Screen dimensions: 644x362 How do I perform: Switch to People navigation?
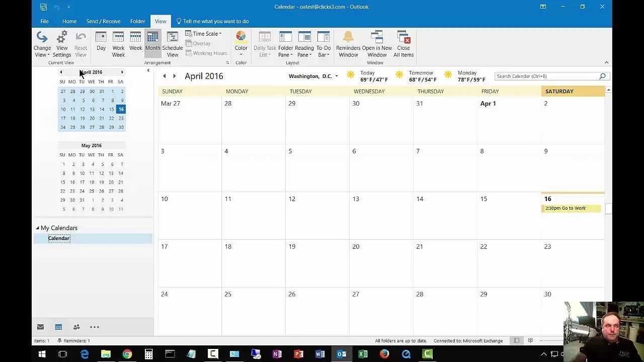tap(76, 327)
